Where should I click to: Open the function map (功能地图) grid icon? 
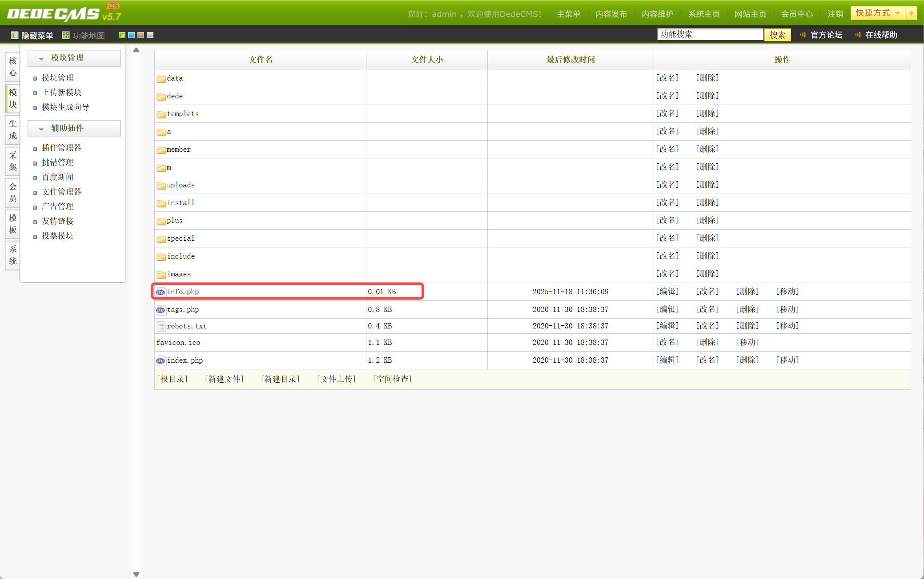click(66, 35)
